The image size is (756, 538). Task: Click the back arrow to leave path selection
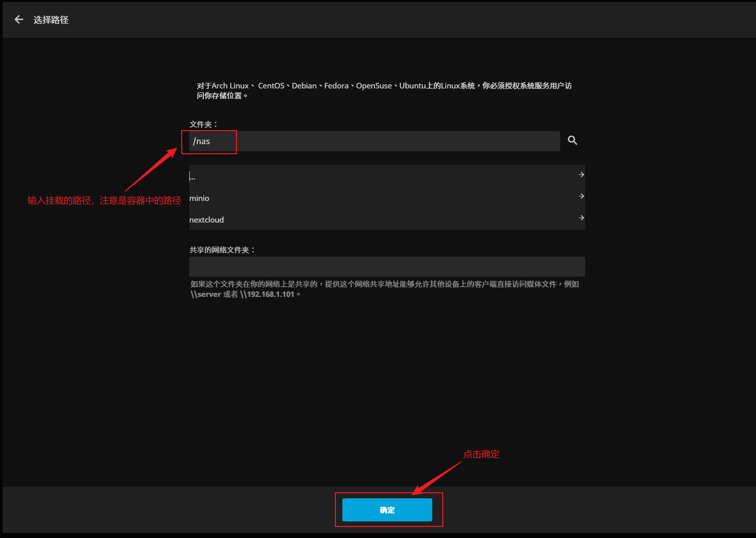tap(19, 19)
